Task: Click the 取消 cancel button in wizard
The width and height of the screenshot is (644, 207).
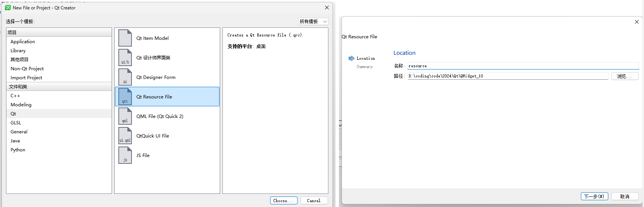Action: [625, 196]
